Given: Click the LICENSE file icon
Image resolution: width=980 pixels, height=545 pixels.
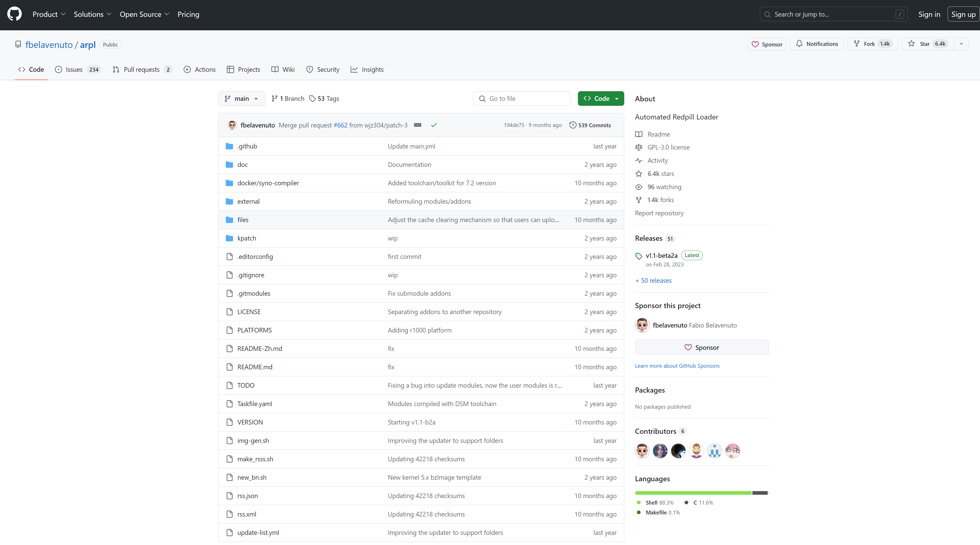Looking at the screenshot, I should pos(229,312).
